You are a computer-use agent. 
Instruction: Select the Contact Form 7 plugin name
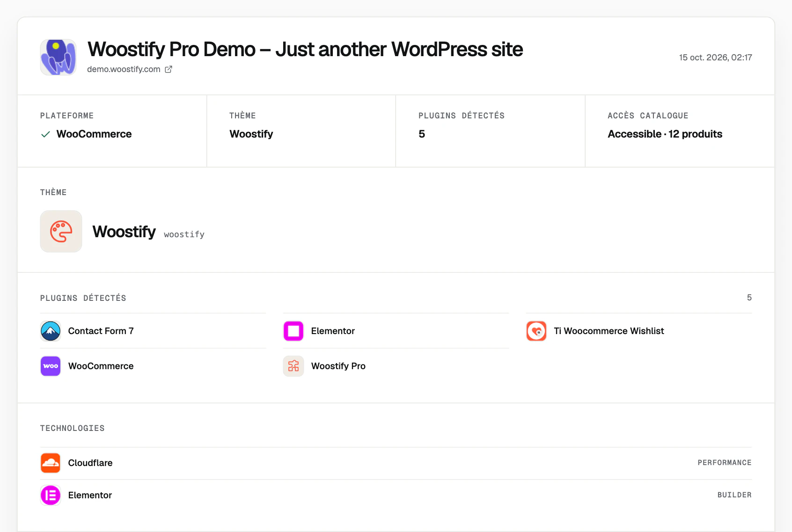coord(101,331)
